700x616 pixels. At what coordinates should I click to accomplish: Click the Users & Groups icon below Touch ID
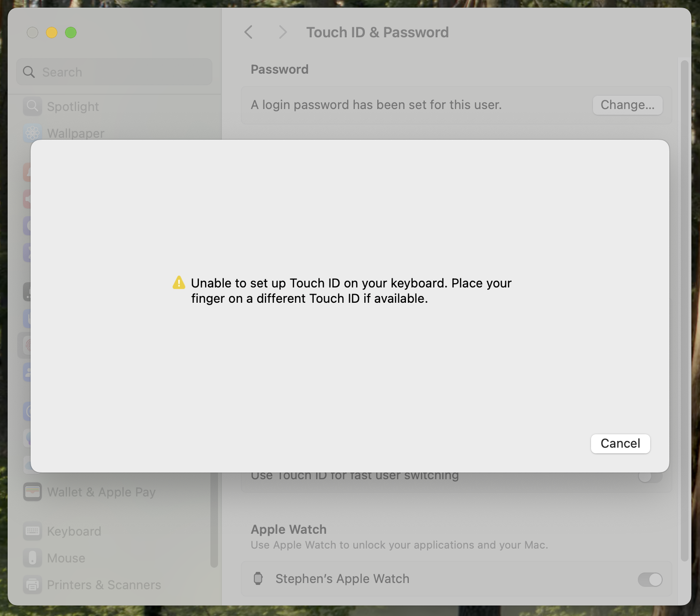click(32, 372)
